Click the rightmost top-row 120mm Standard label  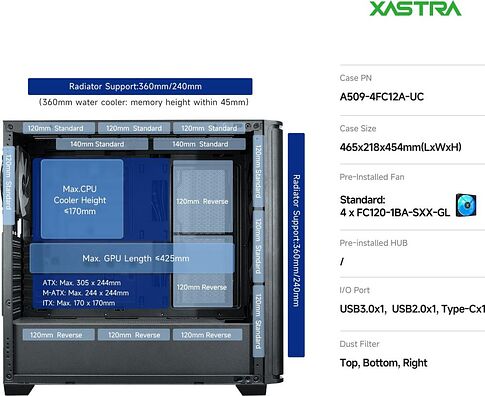point(209,128)
